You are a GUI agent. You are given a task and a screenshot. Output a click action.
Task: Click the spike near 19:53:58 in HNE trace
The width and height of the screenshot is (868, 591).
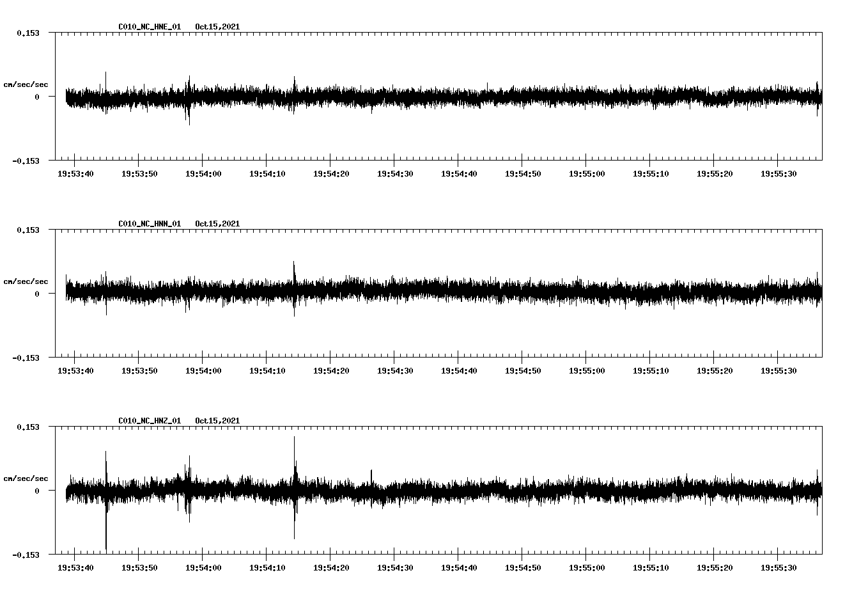point(189,118)
